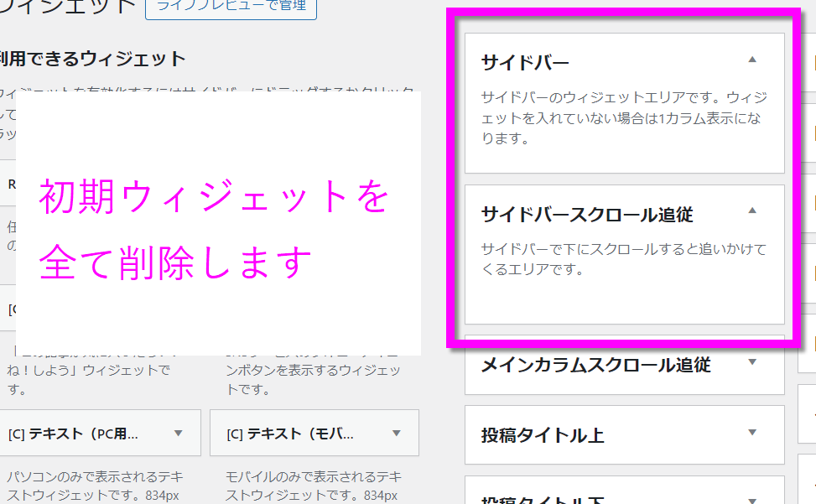
Task: Open the [C] テキスト（PC用 widget dropdown arrow
Action: (x=178, y=433)
